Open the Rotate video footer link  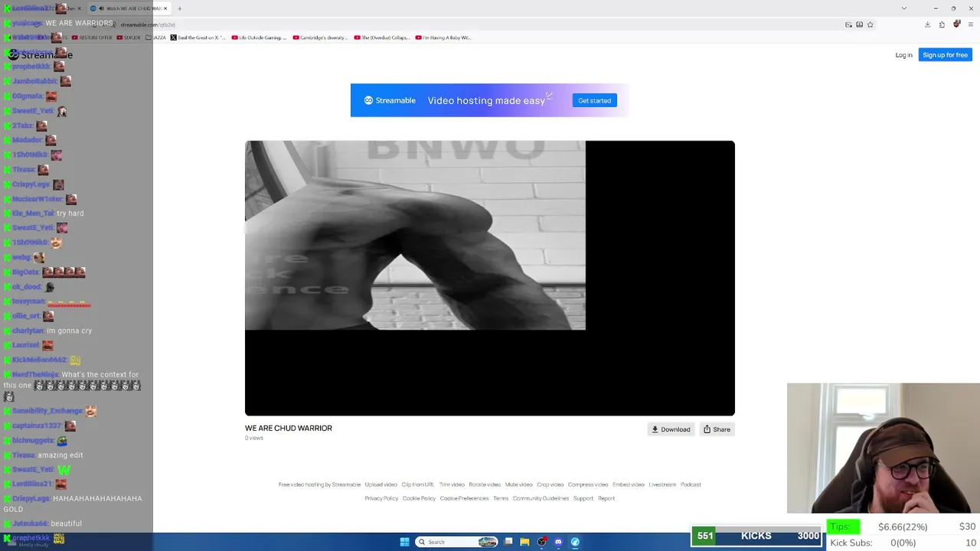485,484
